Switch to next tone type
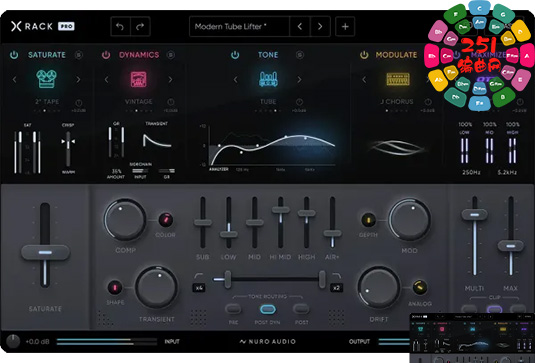This screenshot has height=363, width=535. [x=299, y=79]
